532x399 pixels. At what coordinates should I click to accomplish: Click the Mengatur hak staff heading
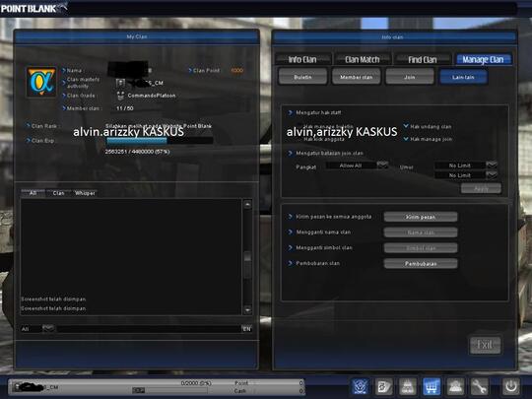pos(318,112)
